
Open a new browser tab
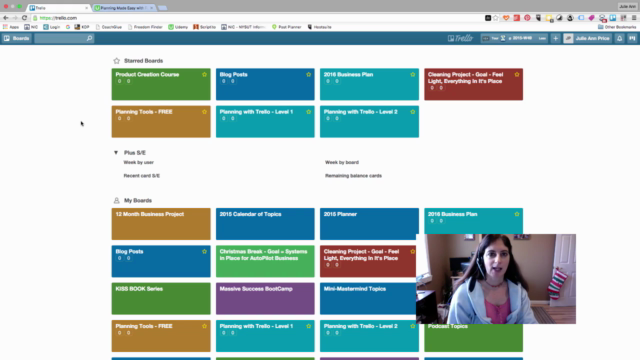tap(162, 8)
